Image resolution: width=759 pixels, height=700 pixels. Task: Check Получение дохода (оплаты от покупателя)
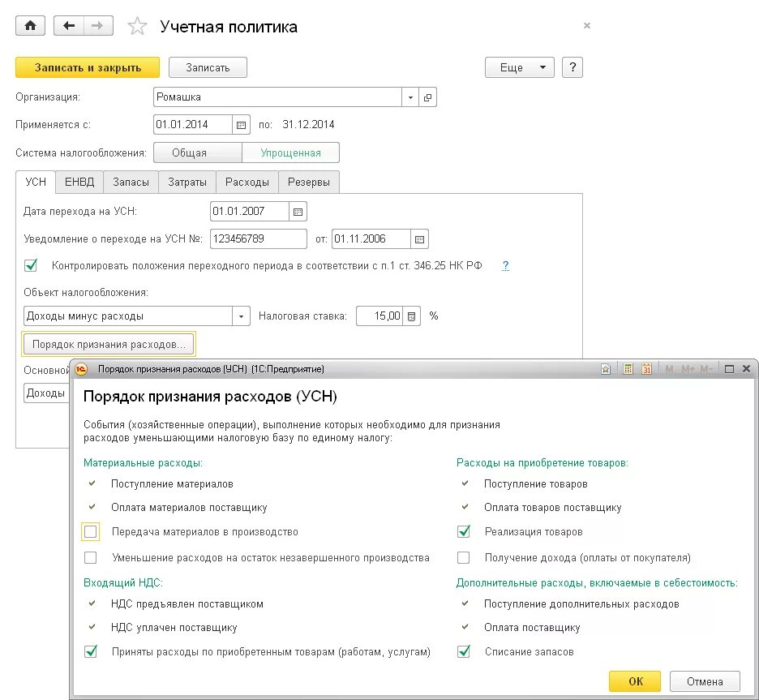coord(464,558)
